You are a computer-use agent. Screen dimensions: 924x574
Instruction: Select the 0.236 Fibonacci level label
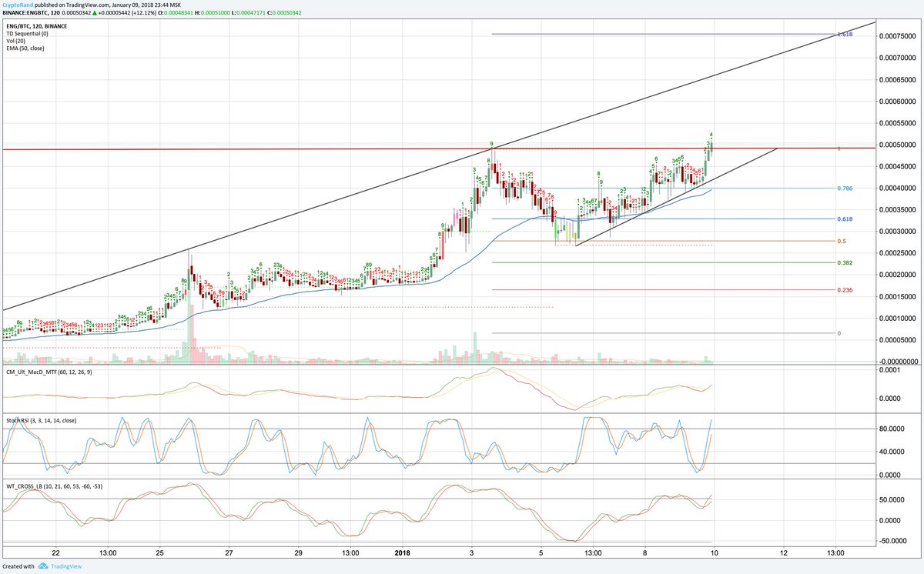(845, 290)
